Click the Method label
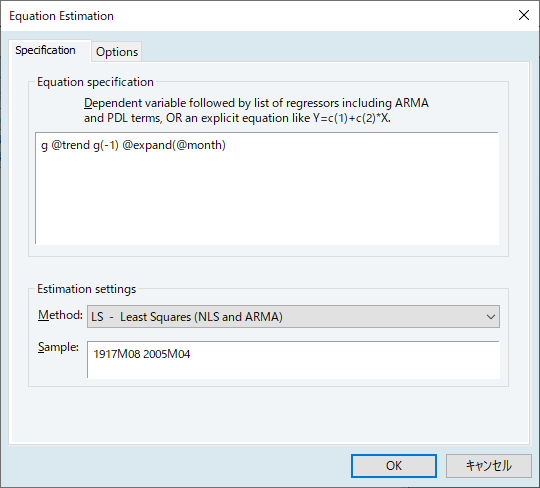 [x=60, y=315]
